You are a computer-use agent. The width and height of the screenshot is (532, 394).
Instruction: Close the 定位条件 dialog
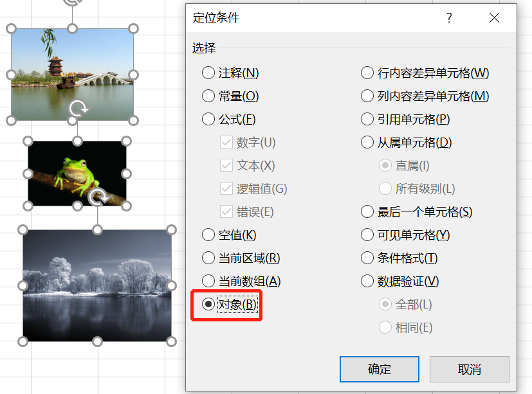click(x=494, y=17)
